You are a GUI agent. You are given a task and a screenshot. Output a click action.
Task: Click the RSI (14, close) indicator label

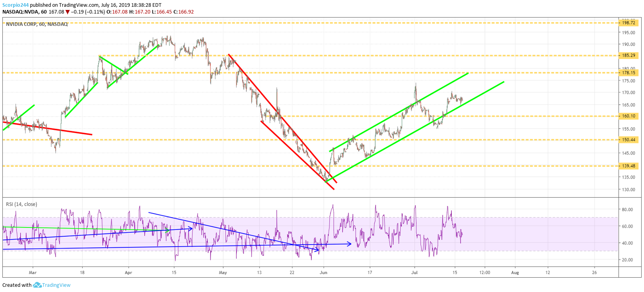(x=22, y=204)
